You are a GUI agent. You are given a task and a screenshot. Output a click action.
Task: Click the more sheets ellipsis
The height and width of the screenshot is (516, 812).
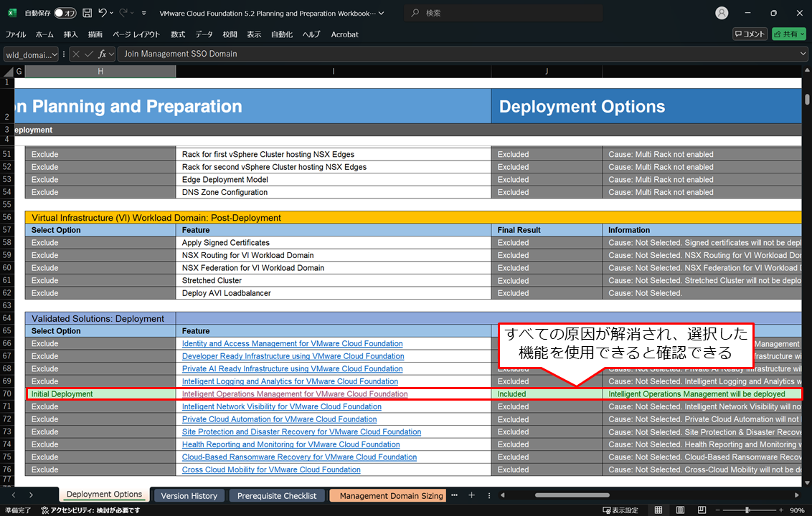coord(454,495)
